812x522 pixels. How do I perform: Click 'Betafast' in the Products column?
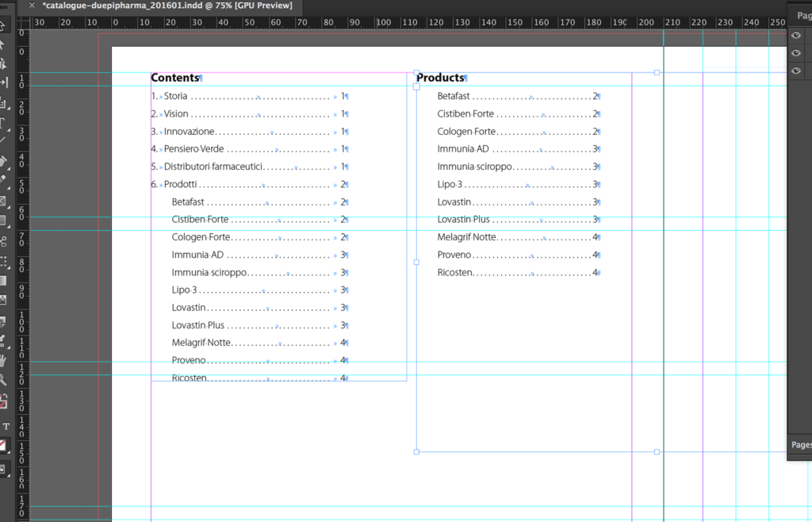click(x=454, y=96)
